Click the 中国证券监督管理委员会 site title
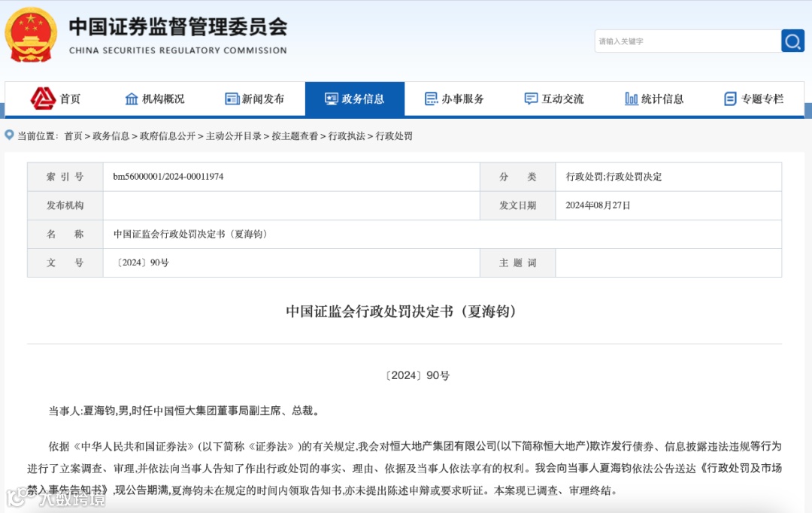The image size is (812, 513). tap(177, 26)
